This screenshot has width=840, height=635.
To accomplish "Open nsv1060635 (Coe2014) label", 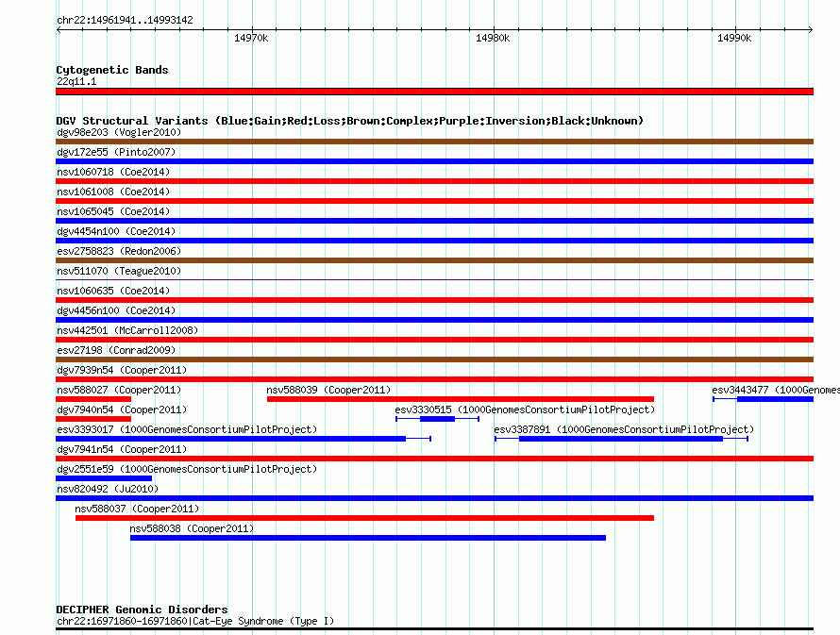I will (113, 291).
